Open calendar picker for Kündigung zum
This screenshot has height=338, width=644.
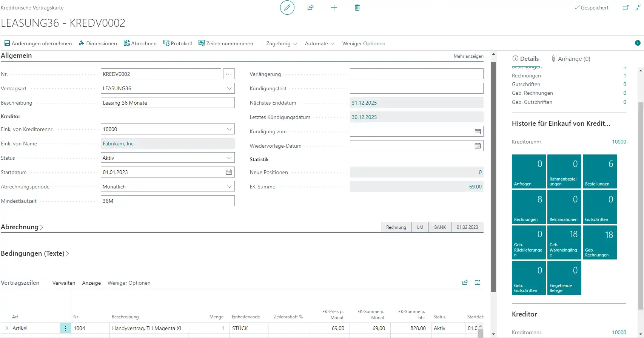(x=477, y=131)
